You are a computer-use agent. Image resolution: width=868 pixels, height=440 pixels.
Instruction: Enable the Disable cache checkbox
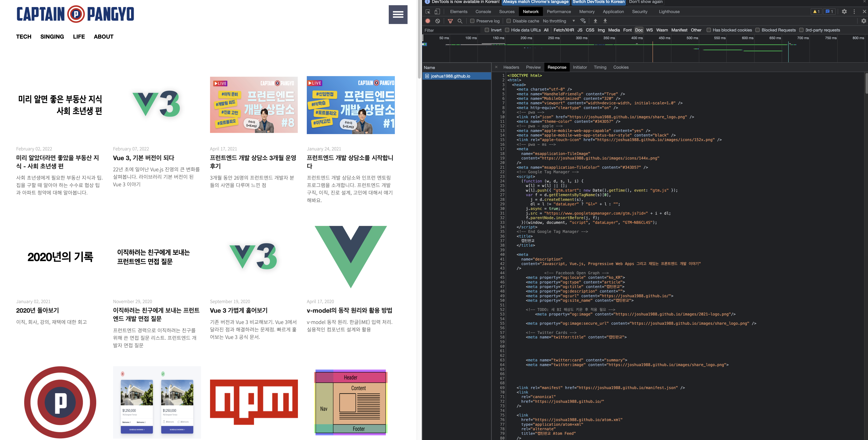(x=509, y=21)
